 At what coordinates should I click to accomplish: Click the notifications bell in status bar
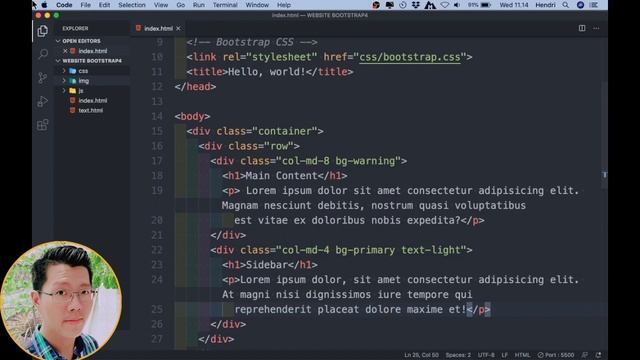(598, 355)
